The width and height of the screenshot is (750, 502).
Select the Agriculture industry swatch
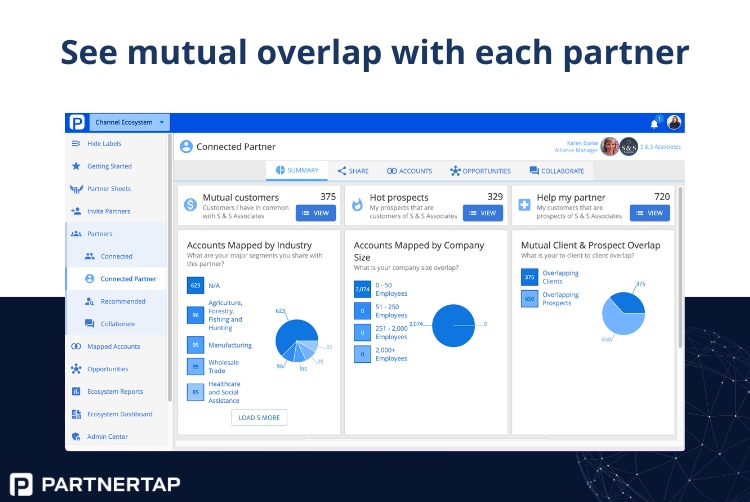[x=195, y=315]
